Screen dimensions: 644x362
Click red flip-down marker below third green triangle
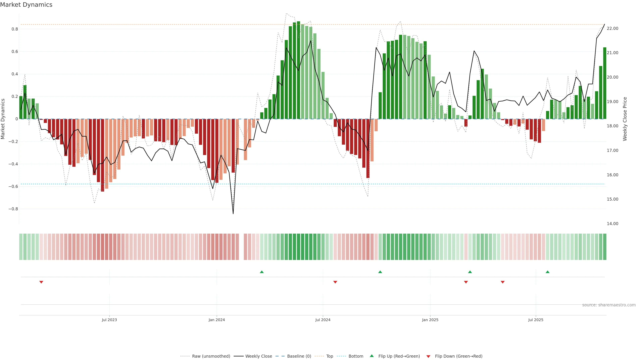(466, 282)
